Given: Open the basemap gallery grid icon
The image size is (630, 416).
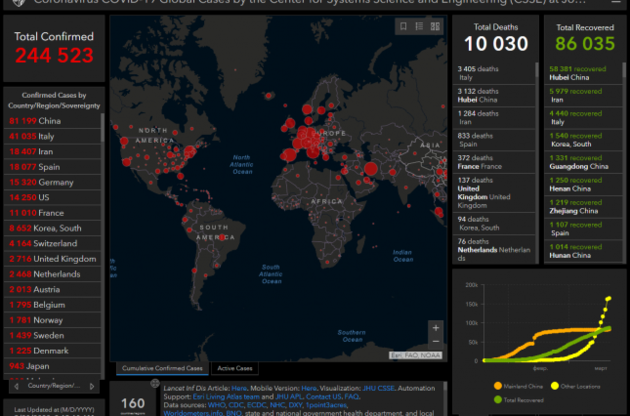Looking at the screenshot, I should (436, 27).
